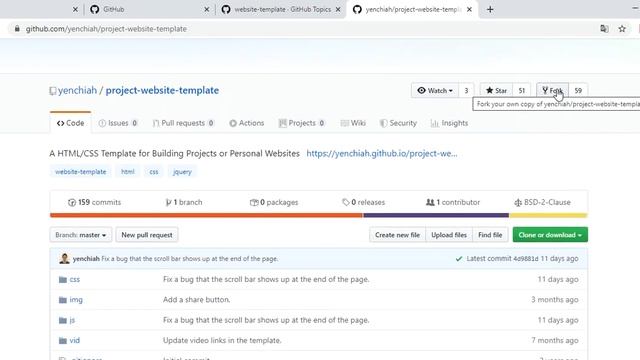
Task: Switch to the website-template GitHub Topics browser tab
Action: point(282,9)
